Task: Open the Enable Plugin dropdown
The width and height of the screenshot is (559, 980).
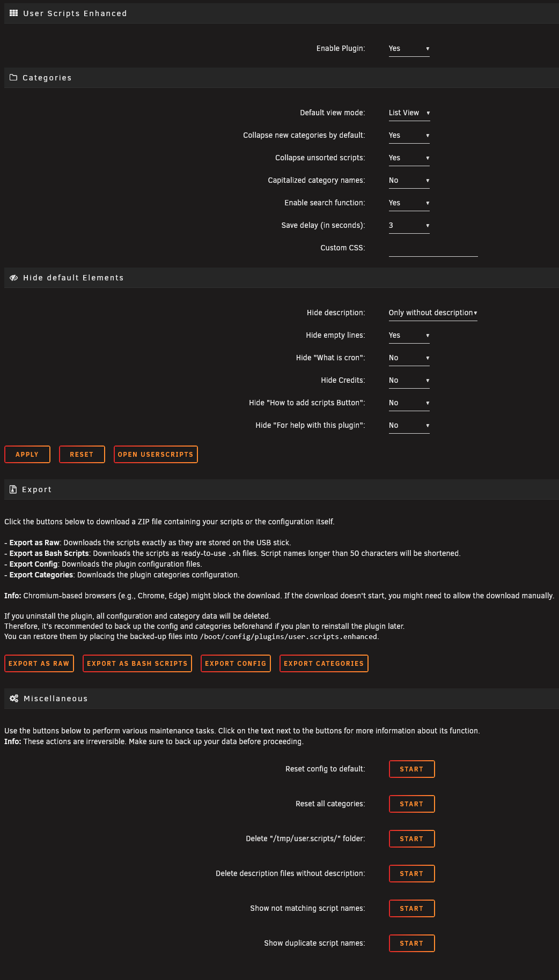Action: click(409, 49)
